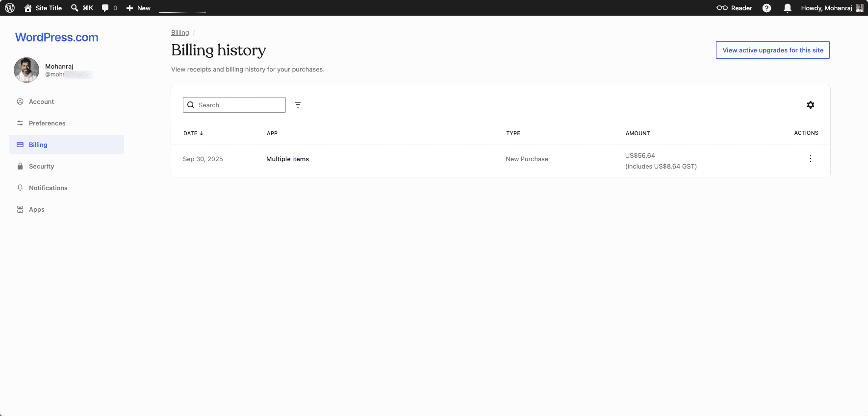Click the AMOUNT column header

tap(638, 133)
